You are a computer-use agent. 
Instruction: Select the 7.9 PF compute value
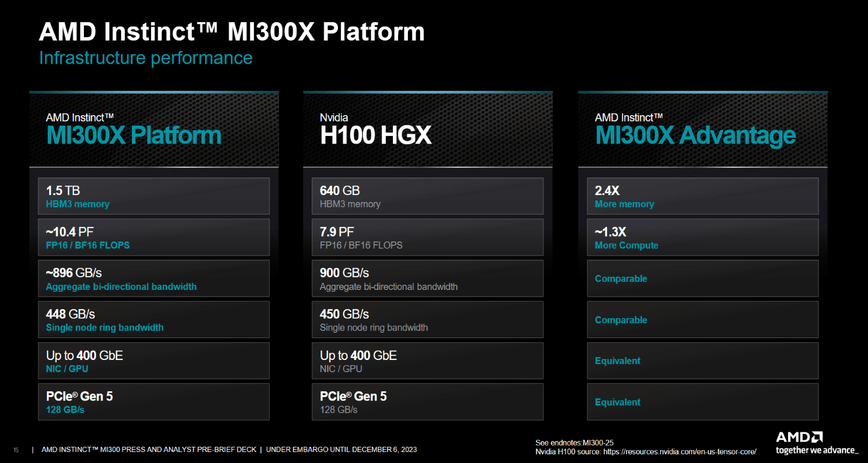pyautogui.click(x=337, y=232)
